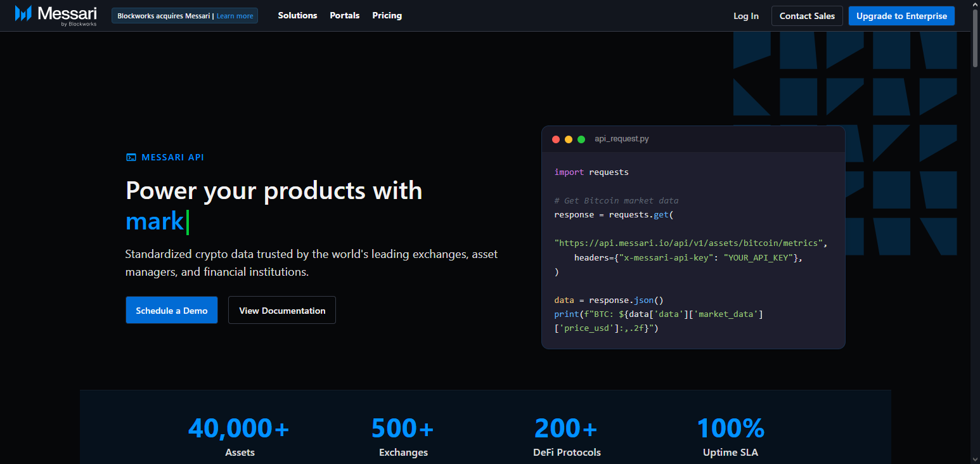Screen dimensions: 980x464
Task: Click the green dot in code window
Action: click(x=581, y=139)
